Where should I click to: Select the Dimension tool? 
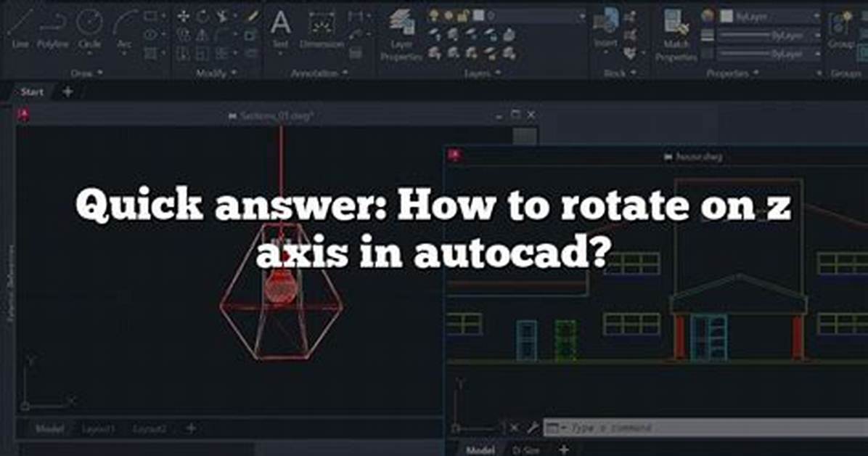coord(322,29)
